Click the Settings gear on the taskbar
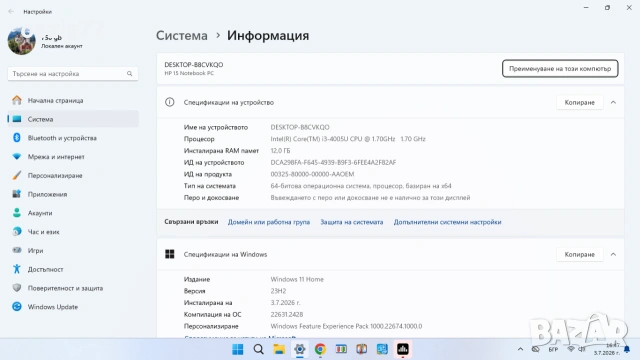The height and width of the screenshot is (360, 640). pyautogui.click(x=300, y=349)
